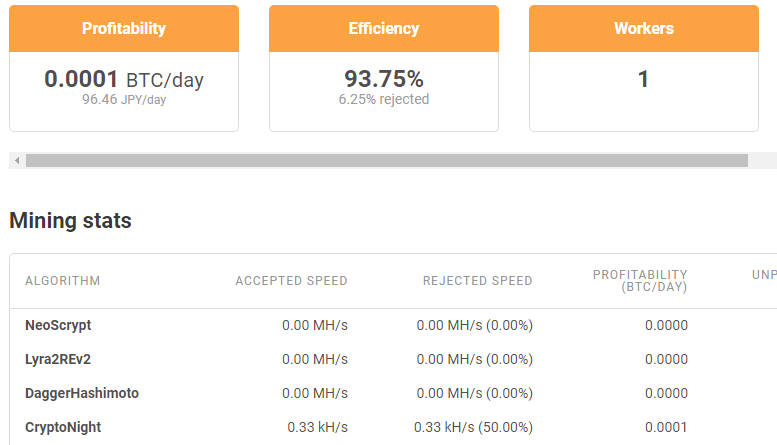Sort by Rejected Speed column

[x=478, y=281]
